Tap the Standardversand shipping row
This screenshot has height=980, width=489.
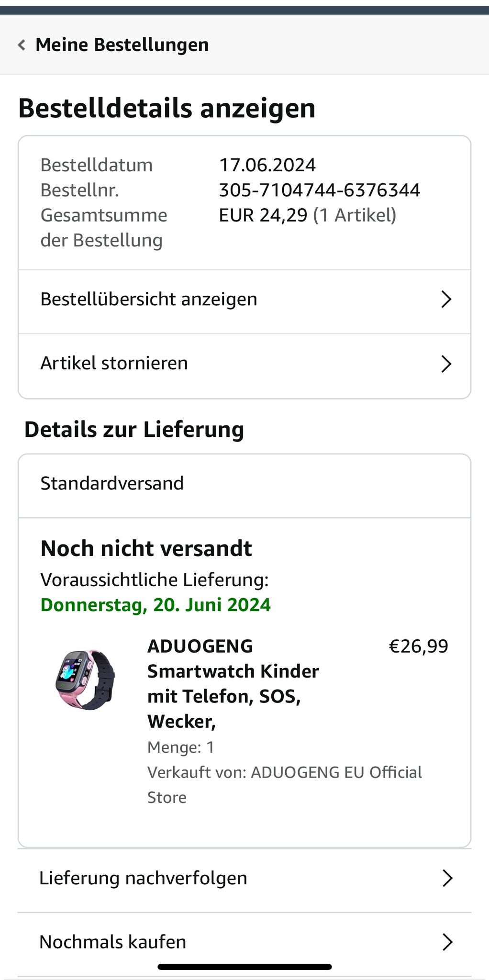112,484
